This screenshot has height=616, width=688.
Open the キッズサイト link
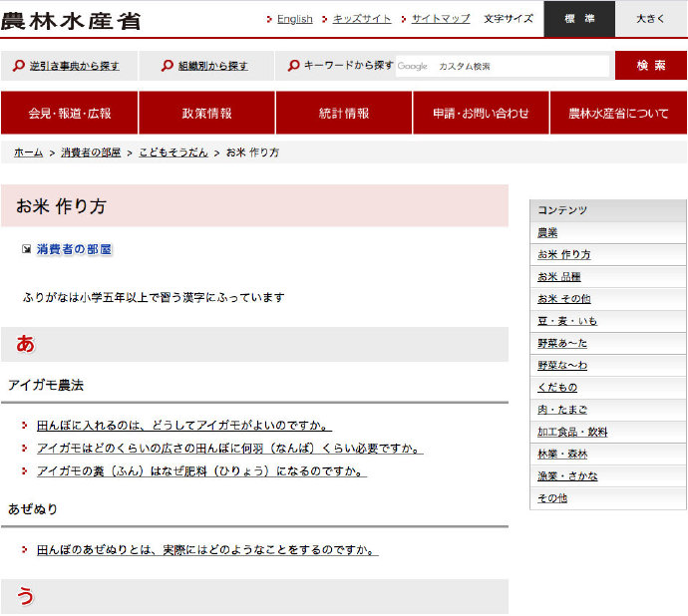[362, 19]
